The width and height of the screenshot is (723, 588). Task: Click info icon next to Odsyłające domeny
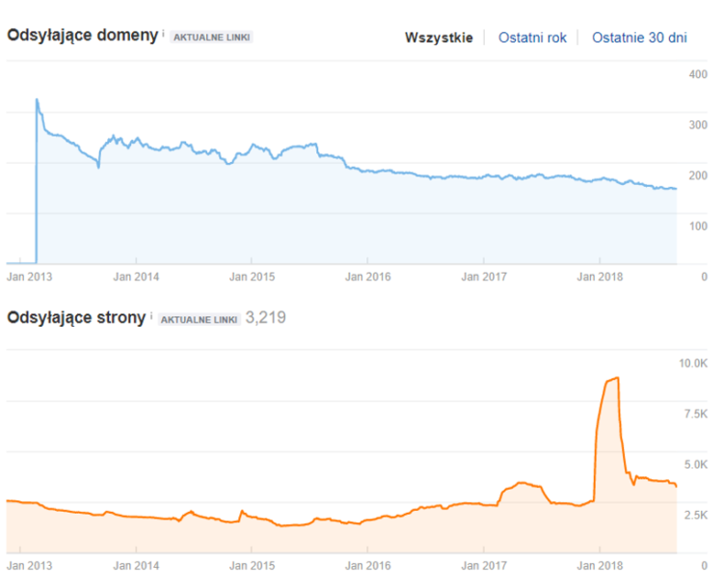tap(163, 33)
